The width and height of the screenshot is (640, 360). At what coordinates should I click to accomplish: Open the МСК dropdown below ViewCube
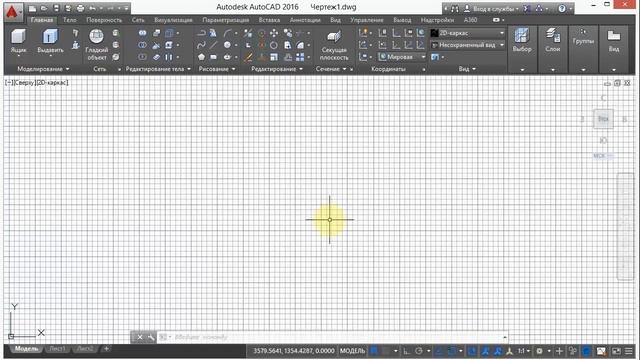603,156
